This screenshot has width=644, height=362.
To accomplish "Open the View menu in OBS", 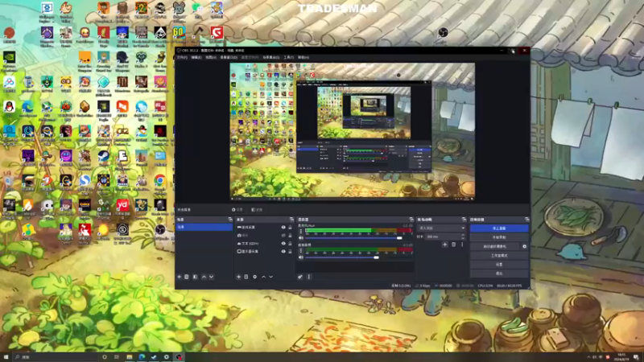I will [x=211, y=57].
